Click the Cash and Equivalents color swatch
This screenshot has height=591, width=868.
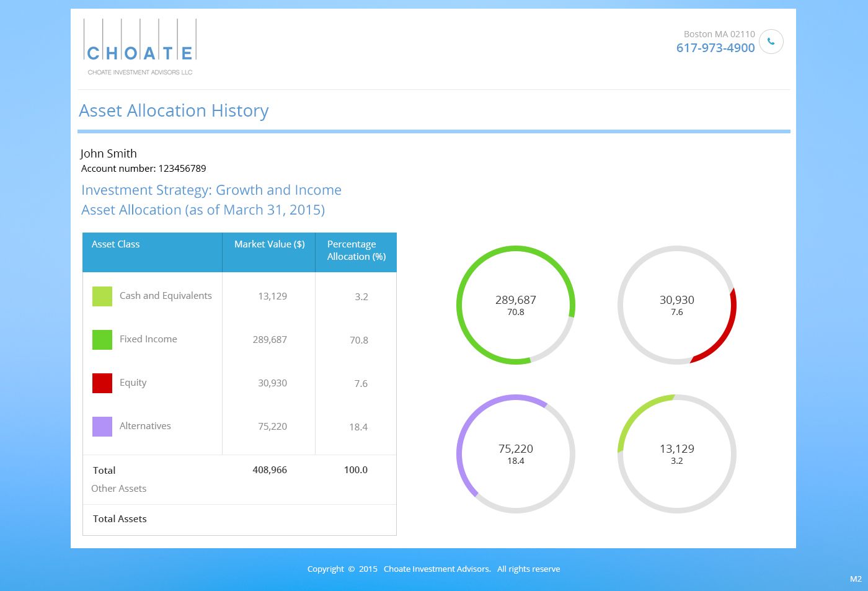click(x=102, y=296)
